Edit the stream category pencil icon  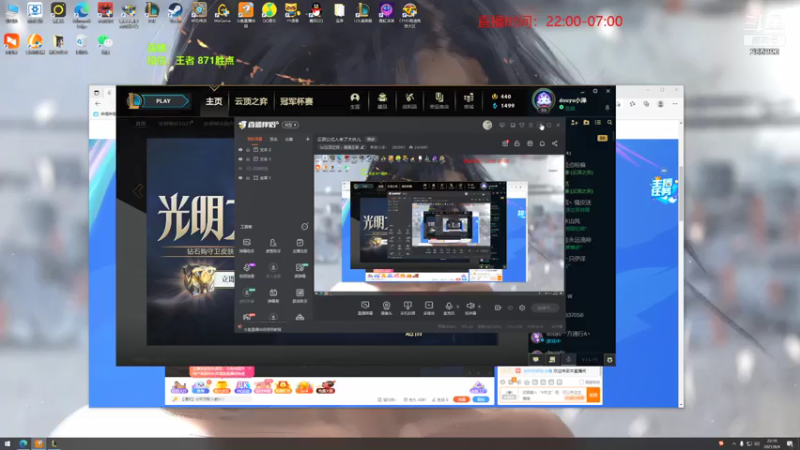tap(362, 147)
